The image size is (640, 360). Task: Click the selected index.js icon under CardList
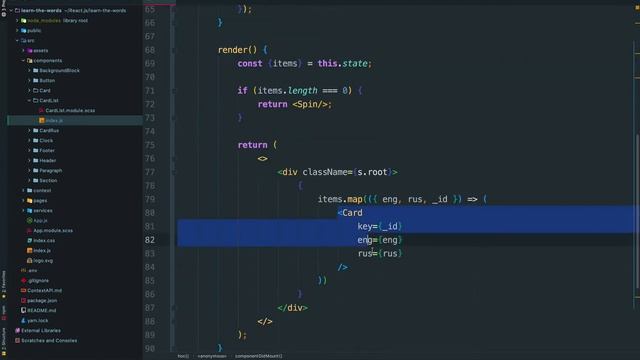[x=41, y=120]
